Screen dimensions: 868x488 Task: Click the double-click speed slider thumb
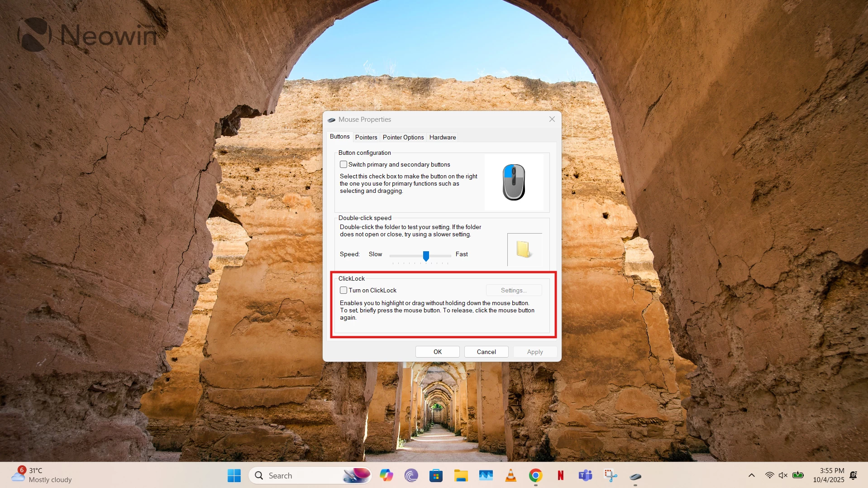426,256
